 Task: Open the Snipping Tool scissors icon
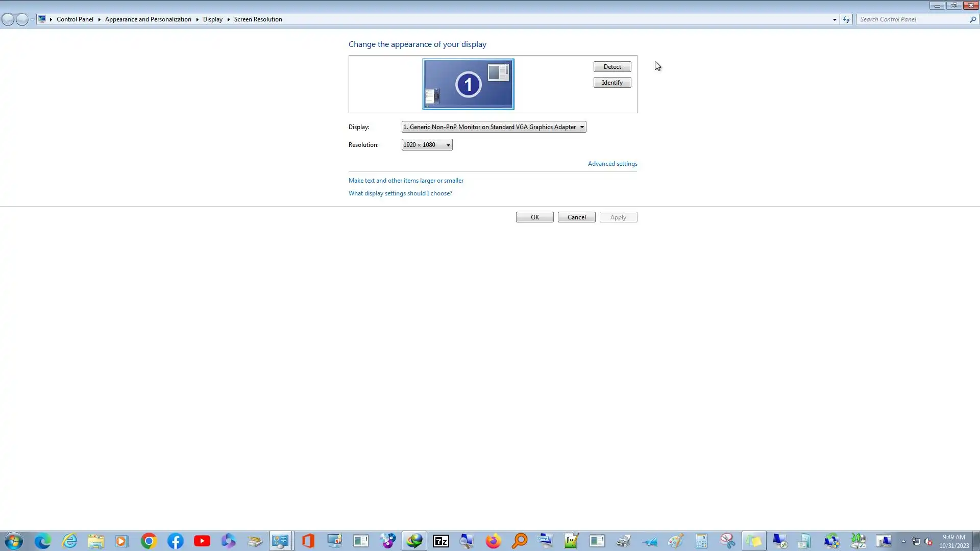[727, 541]
